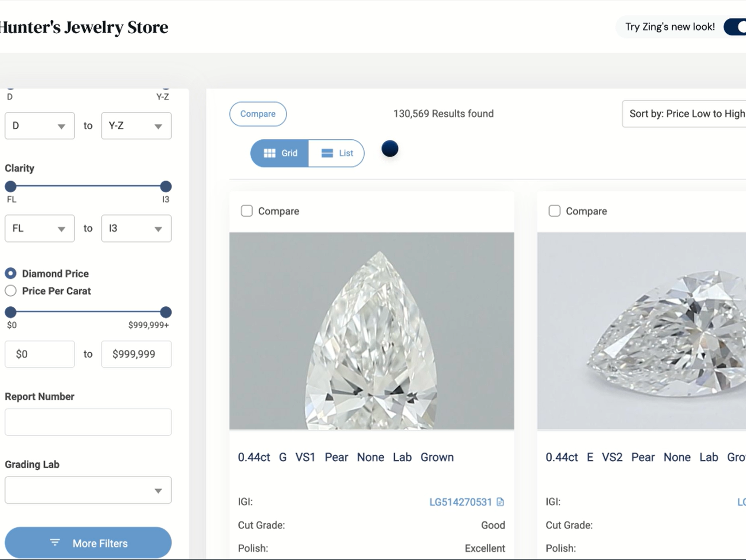The height and width of the screenshot is (560, 746).
Task: Open the G VS1 pear diamond image
Action: tap(372, 331)
